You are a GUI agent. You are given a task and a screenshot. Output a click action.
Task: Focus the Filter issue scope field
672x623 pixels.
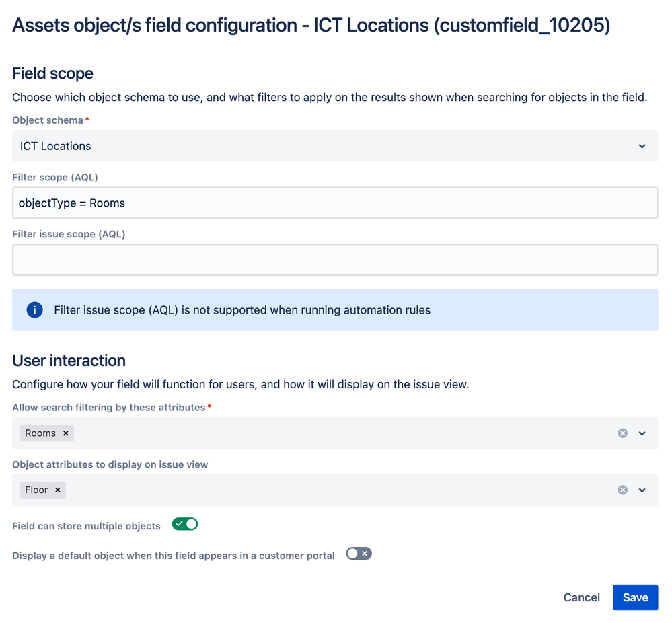334,260
